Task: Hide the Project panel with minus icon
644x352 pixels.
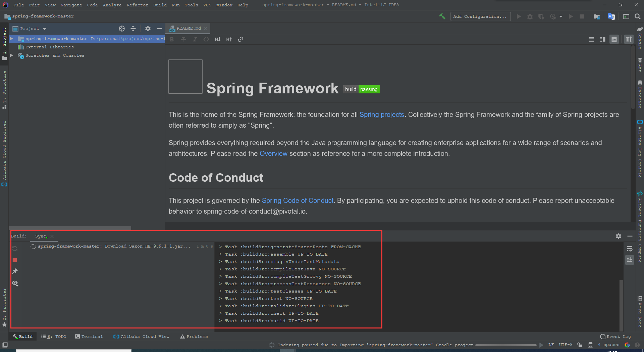Action: (x=159, y=29)
